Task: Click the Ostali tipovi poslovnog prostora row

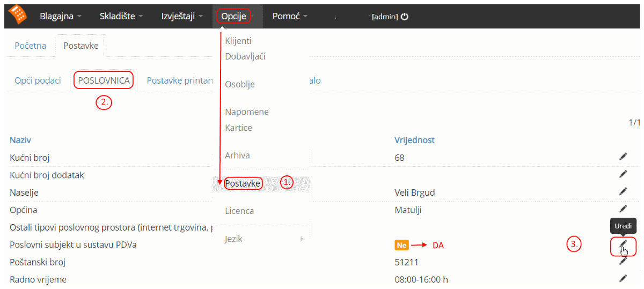Action: pos(110,227)
